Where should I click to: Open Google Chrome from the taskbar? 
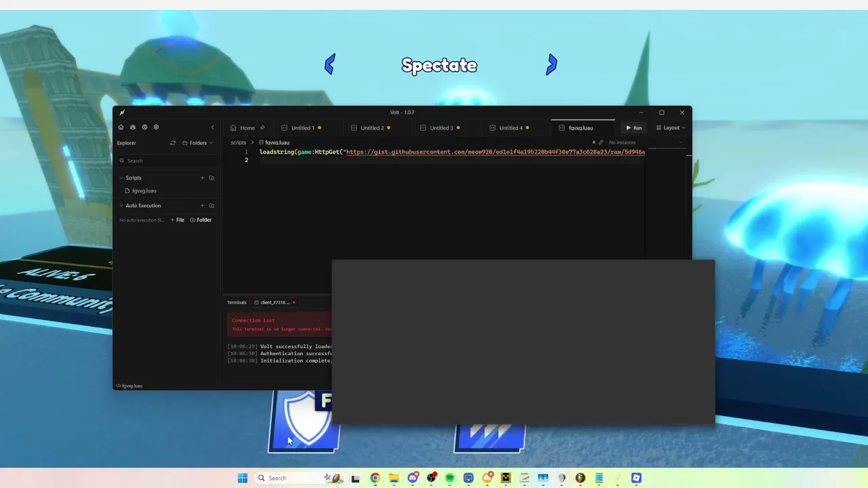point(375,478)
